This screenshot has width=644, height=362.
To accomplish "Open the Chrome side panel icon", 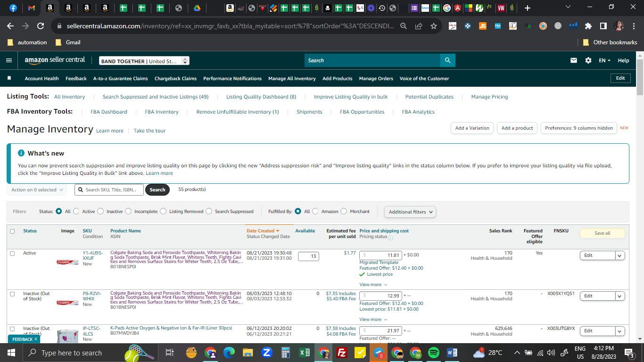I will [603, 26].
